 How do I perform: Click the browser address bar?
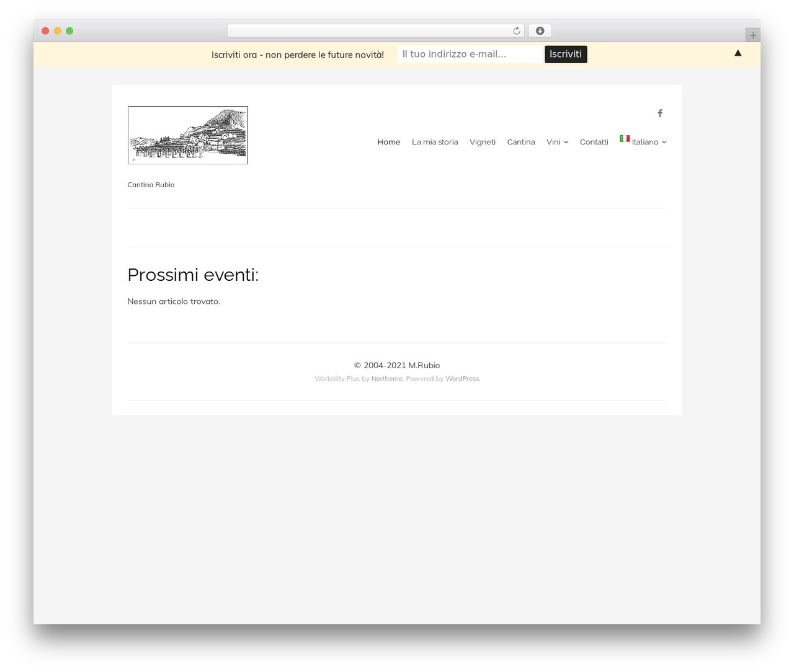[x=375, y=31]
